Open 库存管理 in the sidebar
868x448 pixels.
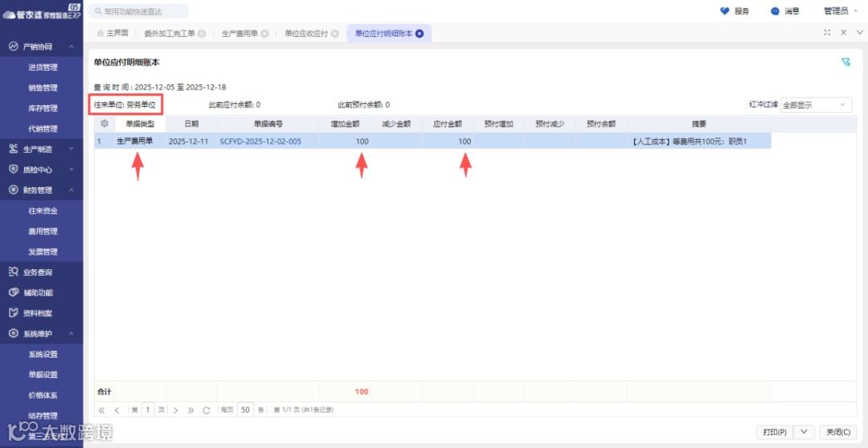click(x=43, y=109)
